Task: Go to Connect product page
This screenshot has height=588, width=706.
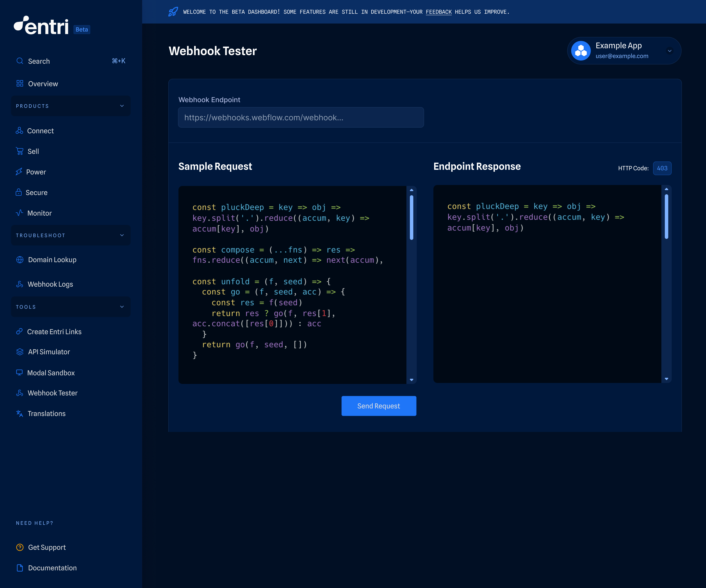Action: click(x=40, y=131)
